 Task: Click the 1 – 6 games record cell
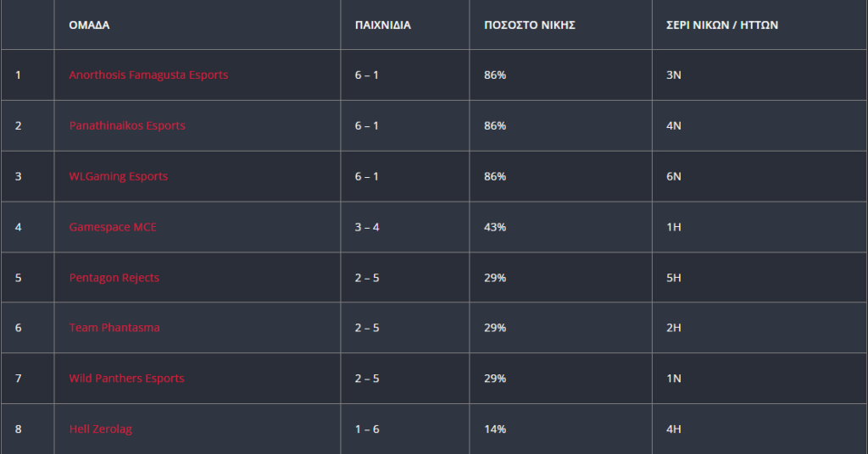[405, 429]
